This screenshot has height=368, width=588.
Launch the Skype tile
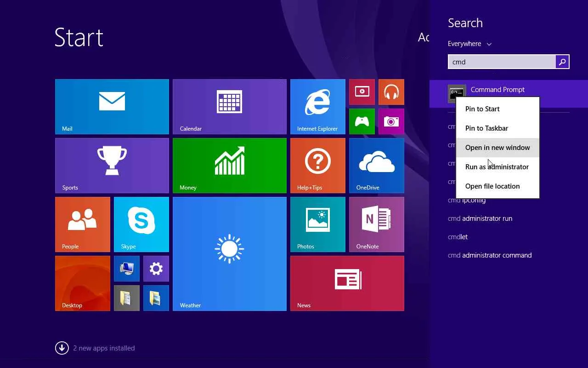click(x=141, y=224)
